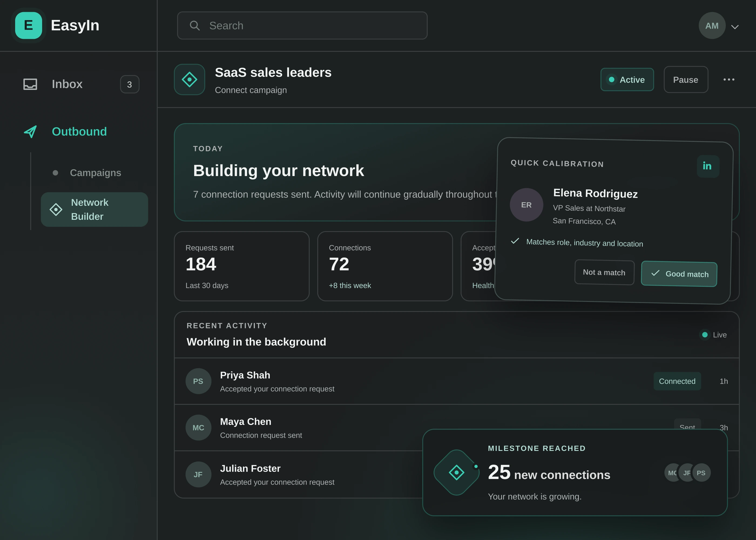Toggle the Active campaign status
Viewport: 756px width, 540px height.
pos(627,79)
